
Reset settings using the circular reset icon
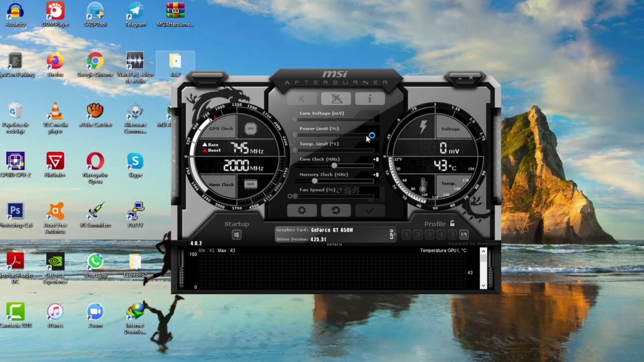pos(336,210)
